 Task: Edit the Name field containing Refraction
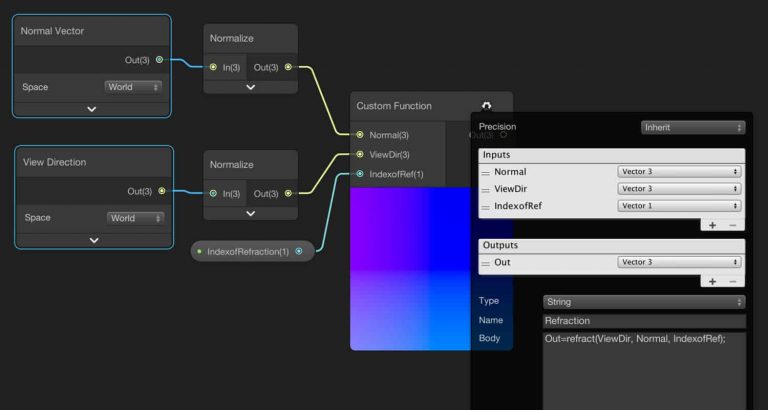(644, 321)
